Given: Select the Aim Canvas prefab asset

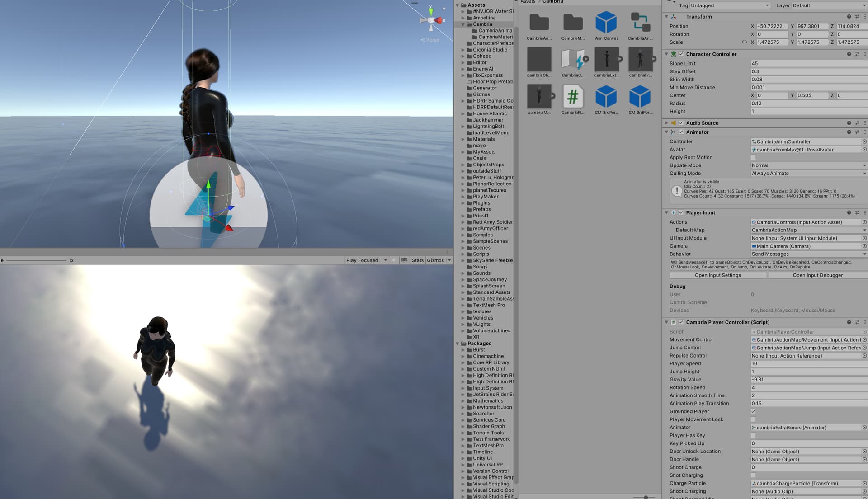Looking at the screenshot, I should tap(606, 26).
